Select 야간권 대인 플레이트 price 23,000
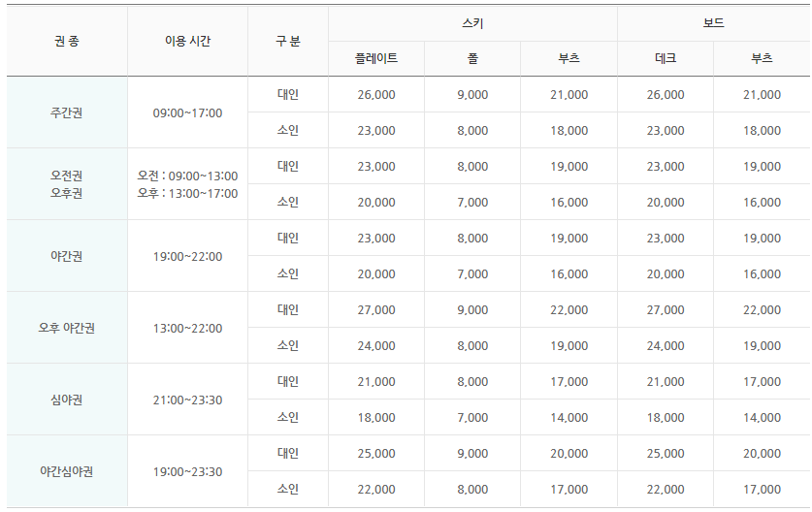The height and width of the screenshot is (512, 812). tap(376, 238)
